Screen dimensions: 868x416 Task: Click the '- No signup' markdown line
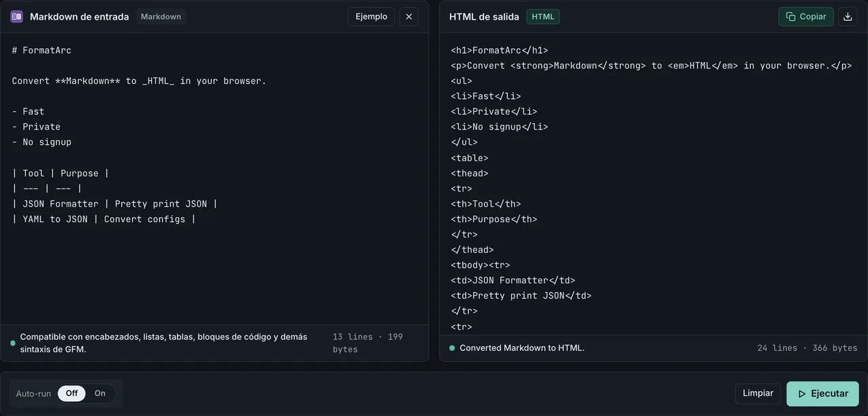[41, 142]
